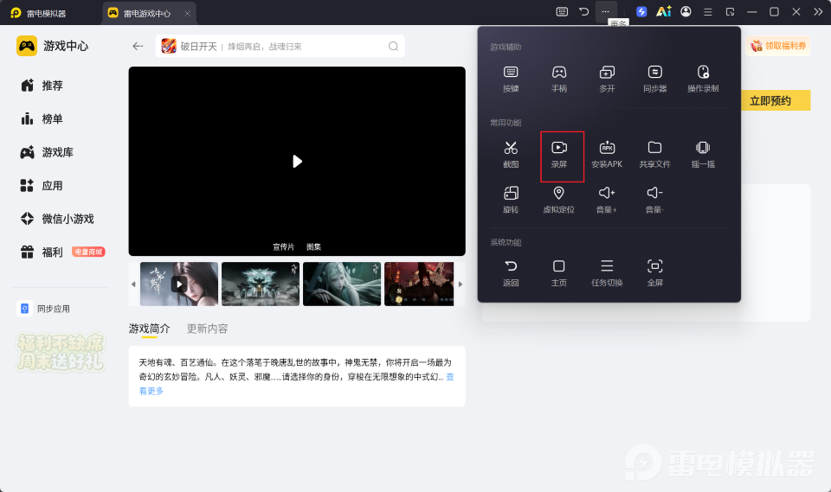Click the 破日开天 search field
831x492 pixels.
[x=280, y=46]
